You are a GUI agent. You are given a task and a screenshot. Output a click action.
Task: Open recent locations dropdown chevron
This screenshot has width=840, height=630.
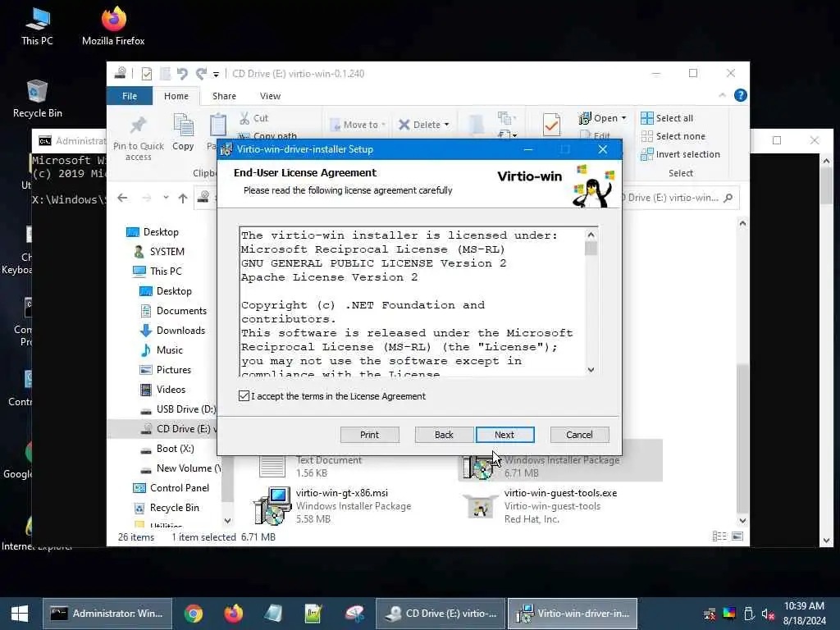click(166, 198)
